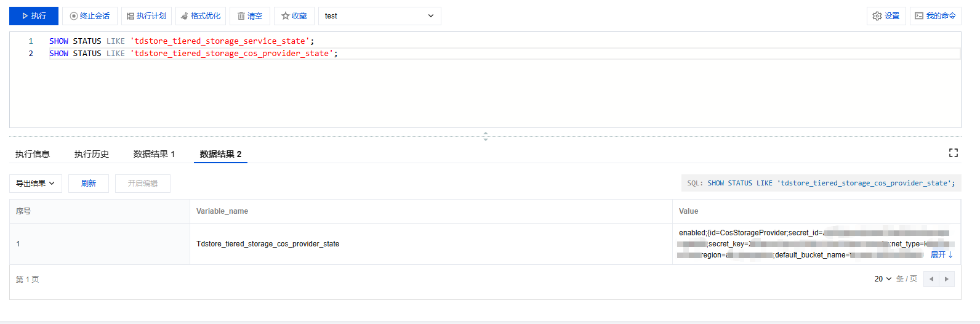Go to the next results page arrow
The width and height of the screenshot is (980, 324).
click(947, 279)
